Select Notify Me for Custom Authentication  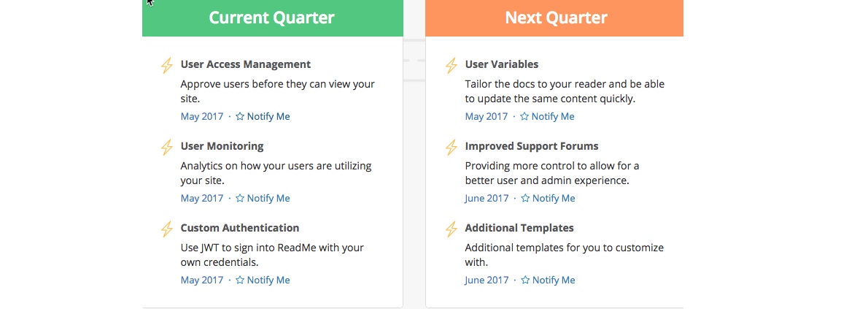tap(263, 281)
